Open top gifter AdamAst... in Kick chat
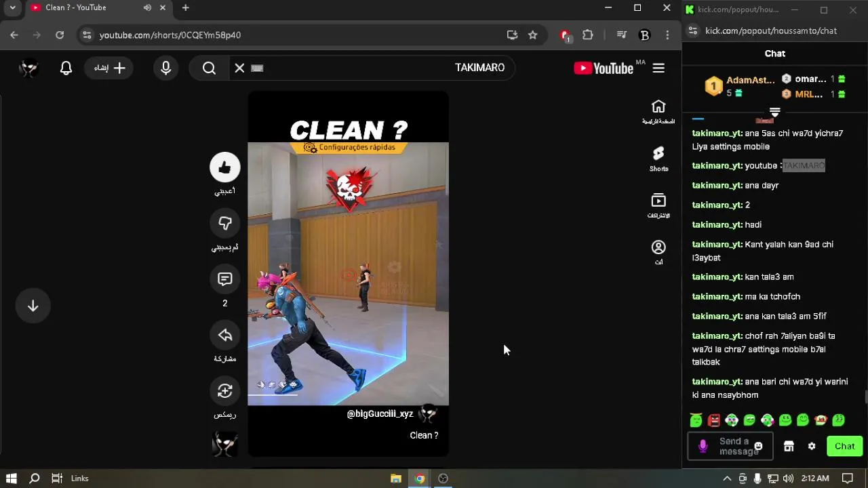868x488 pixels. click(738, 86)
